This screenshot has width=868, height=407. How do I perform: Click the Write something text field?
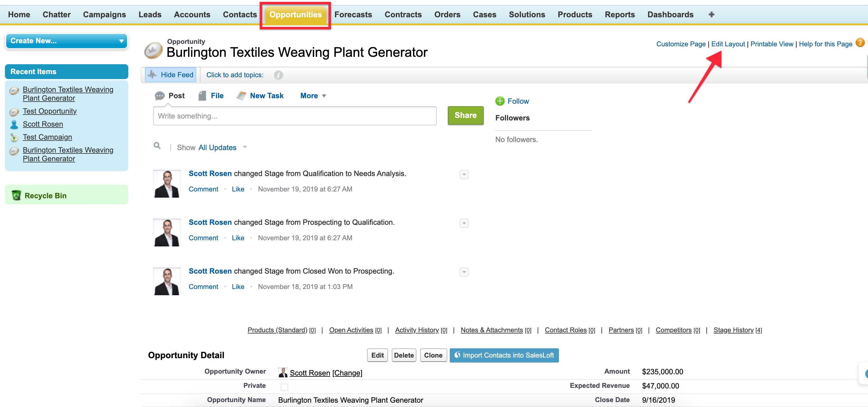pos(295,116)
